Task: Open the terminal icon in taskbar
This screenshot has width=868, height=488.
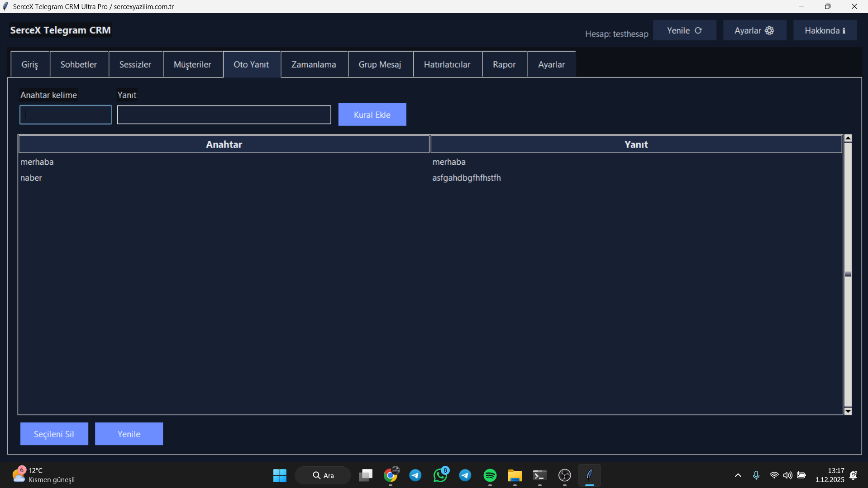Action: (539, 475)
